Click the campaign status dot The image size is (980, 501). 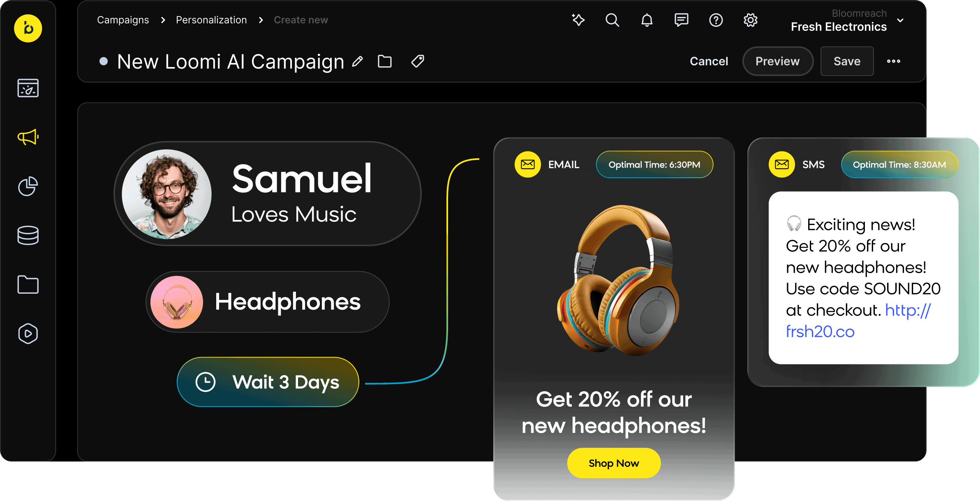104,61
